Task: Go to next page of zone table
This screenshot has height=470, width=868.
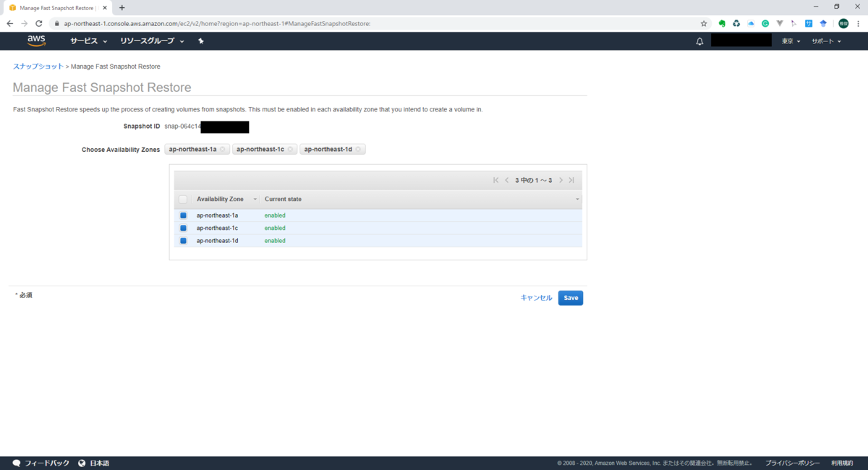Action: (x=561, y=180)
